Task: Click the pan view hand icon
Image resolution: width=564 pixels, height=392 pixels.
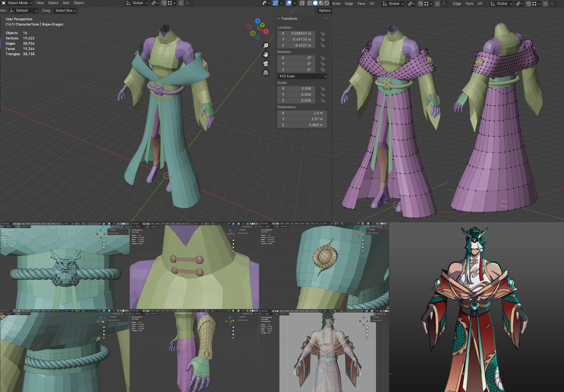Action: tap(266, 55)
